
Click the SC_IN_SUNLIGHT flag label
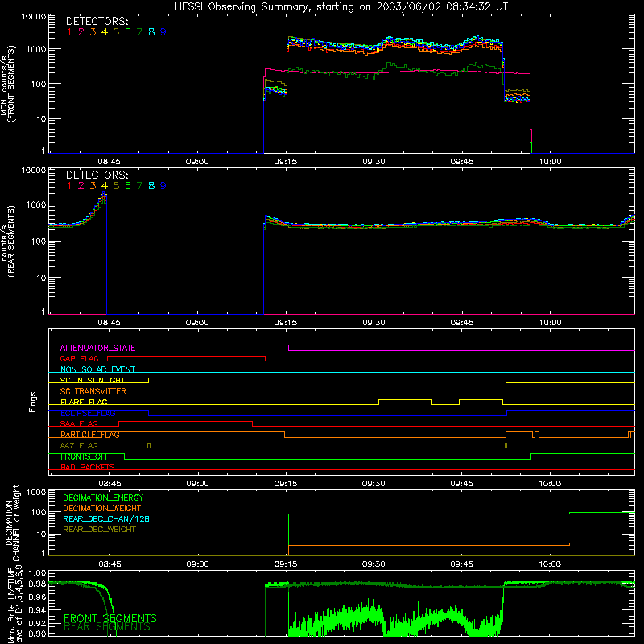tap(93, 380)
